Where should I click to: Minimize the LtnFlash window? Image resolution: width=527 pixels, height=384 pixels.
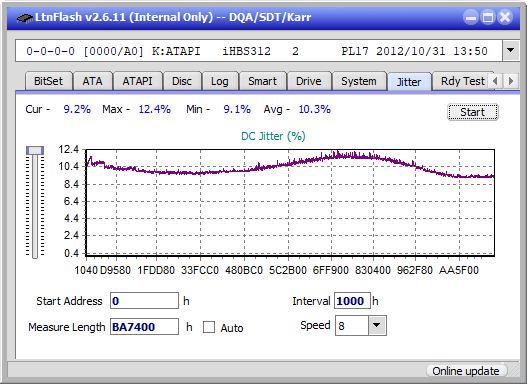coord(471,17)
